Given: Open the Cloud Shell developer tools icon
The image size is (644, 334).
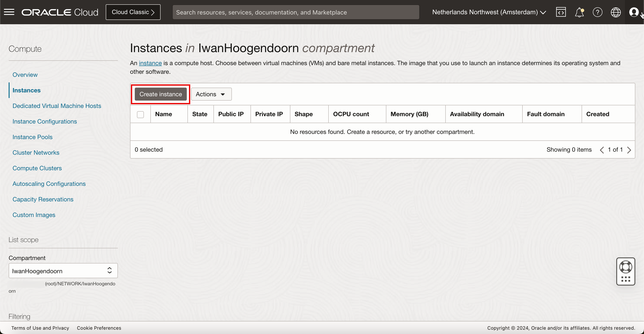Looking at the screenshot, I should [561, 12].
